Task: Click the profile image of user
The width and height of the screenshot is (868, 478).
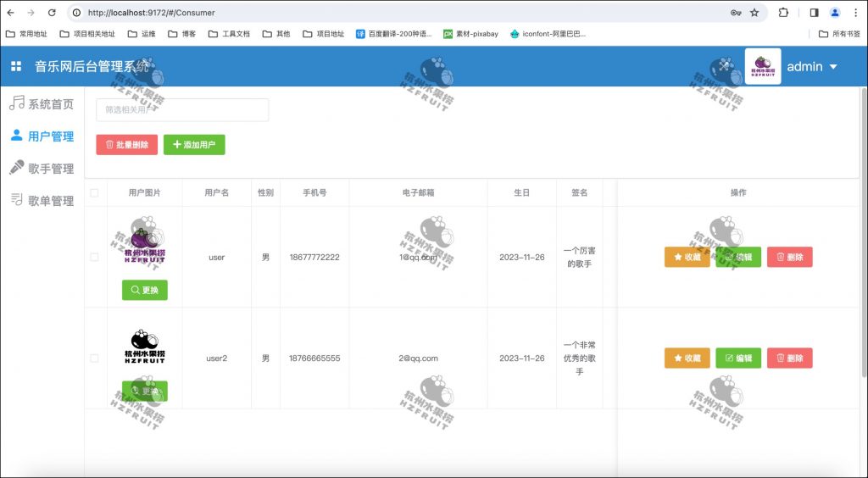Action: click(144, 243)
